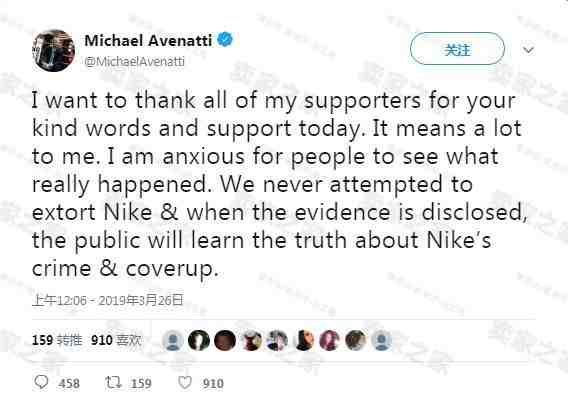Open the @MichaelAvenatti handle link

pyautogui.click(x=134, y=62)
